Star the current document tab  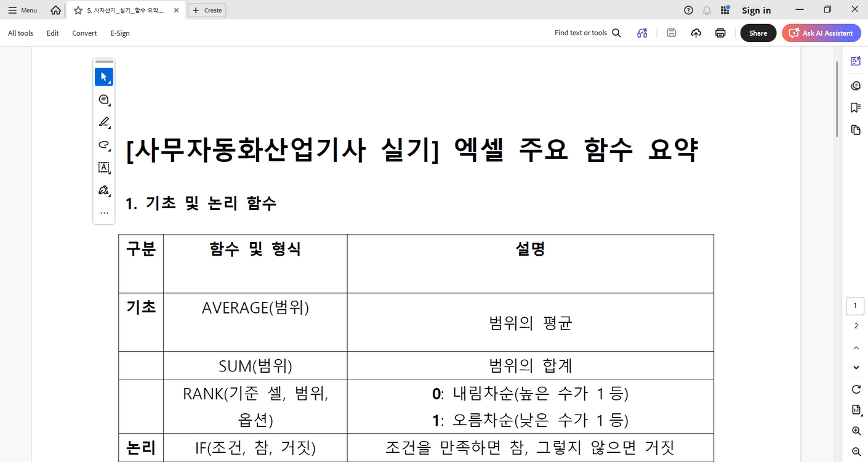coord(78,10)
